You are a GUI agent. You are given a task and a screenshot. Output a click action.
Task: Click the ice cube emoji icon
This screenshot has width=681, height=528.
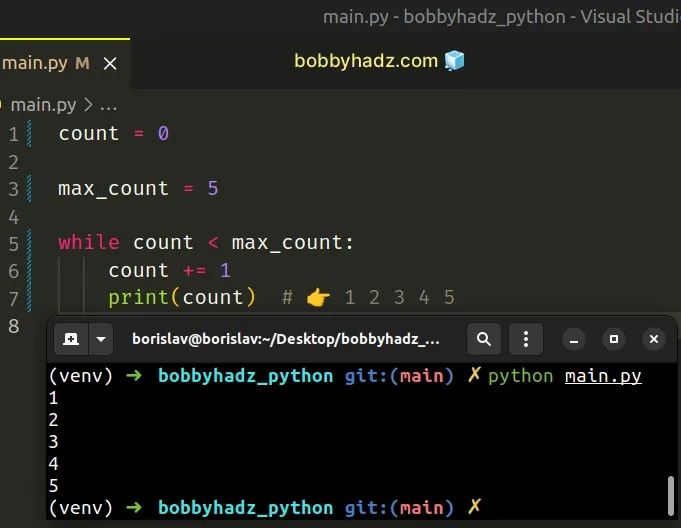click(454, 60)
